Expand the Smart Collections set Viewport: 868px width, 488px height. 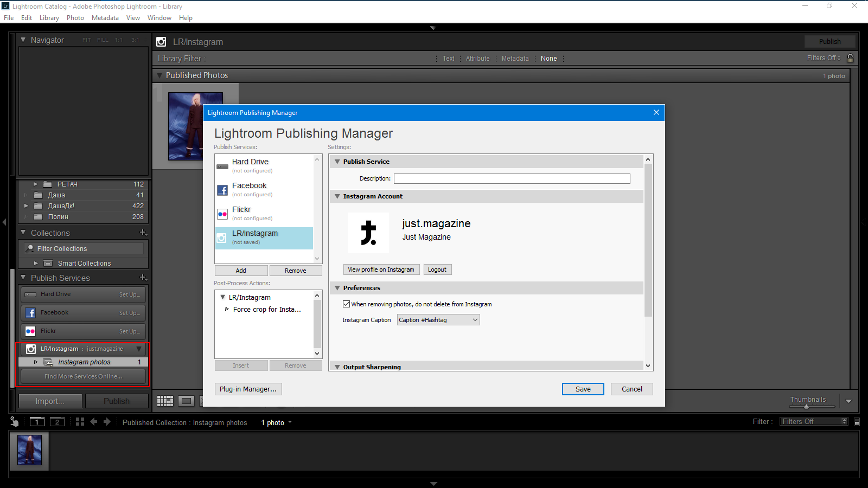(x=36, y=263)
